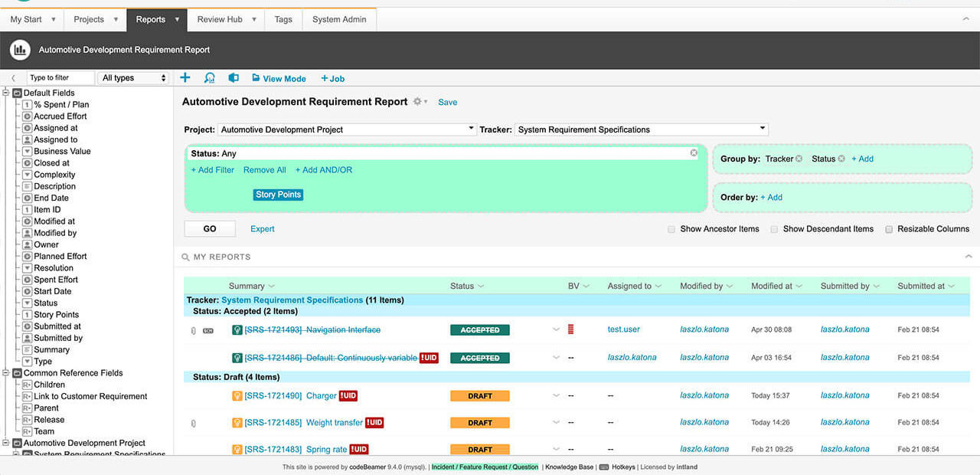
Task: Open the Tracker dropdown
Action: pyautogui.click(x=642, y=129)
